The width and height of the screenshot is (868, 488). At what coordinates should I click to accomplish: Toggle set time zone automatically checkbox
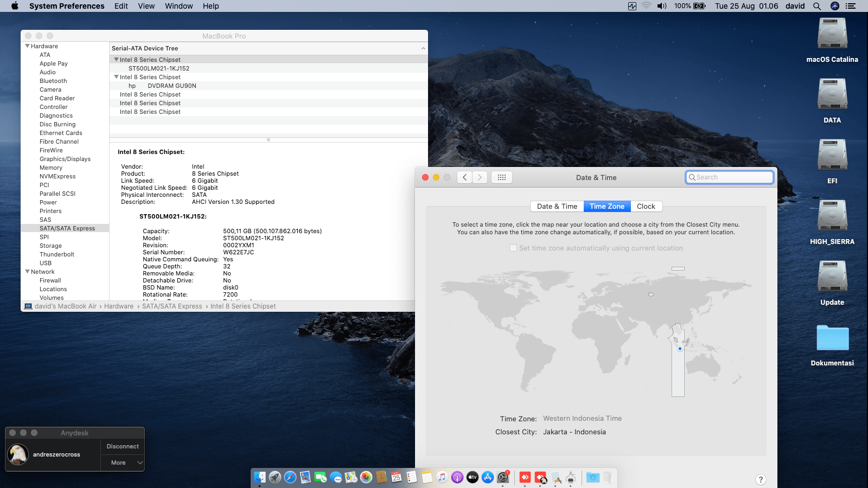click(513, 248)
